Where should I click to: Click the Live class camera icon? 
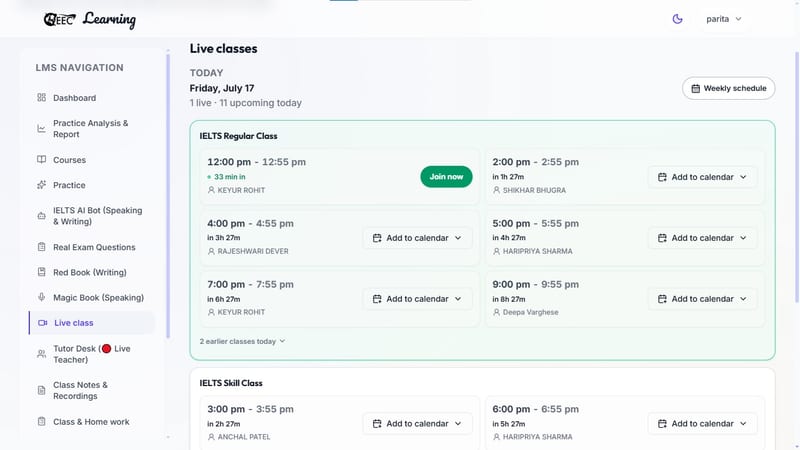[42, 323]
